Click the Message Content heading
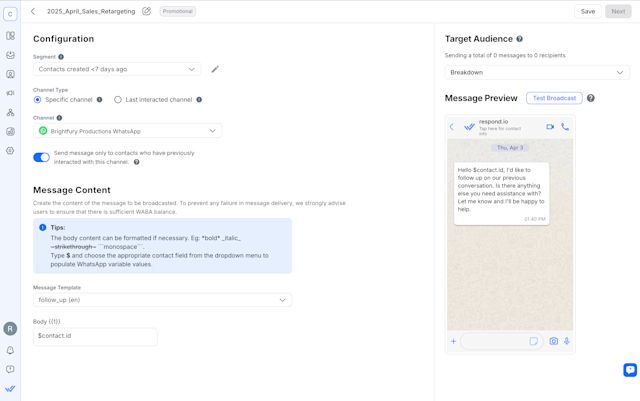Viewport: 640px width, 401px height. (x=72, y=190)
